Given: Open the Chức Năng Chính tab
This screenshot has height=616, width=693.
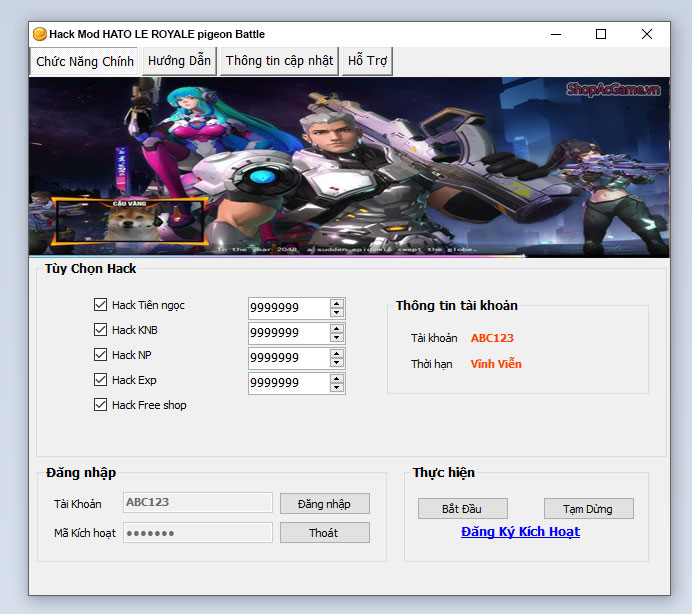Looking at the screenshot, I should 85,61.
